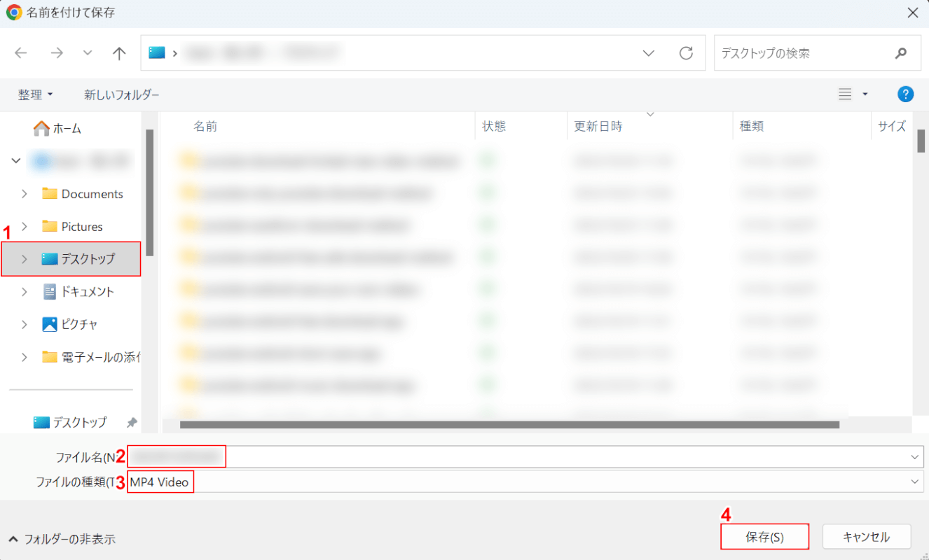Expand the address bar history dropdown
This screenshot has height=560, width=929.
649,53
